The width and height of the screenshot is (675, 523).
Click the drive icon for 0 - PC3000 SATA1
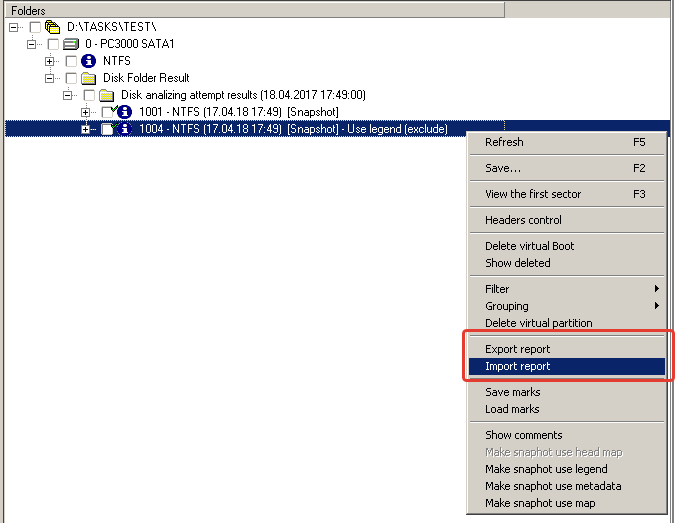(71, 44)
